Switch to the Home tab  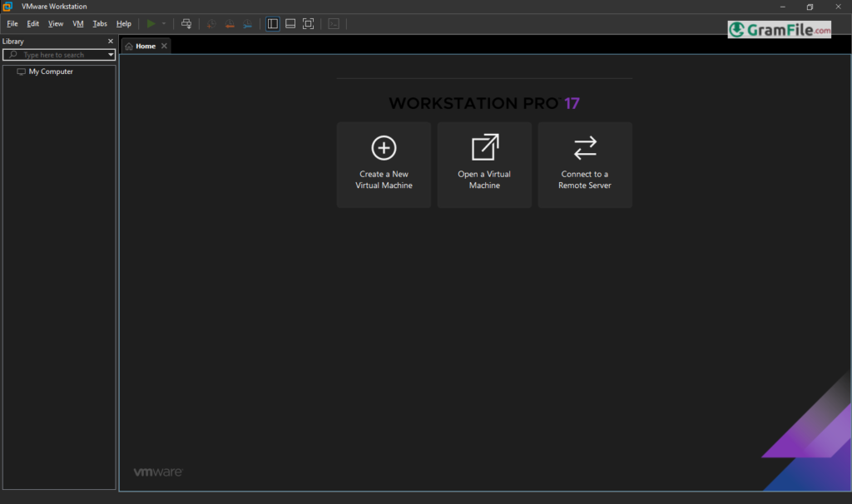click(x=145, y=46)
